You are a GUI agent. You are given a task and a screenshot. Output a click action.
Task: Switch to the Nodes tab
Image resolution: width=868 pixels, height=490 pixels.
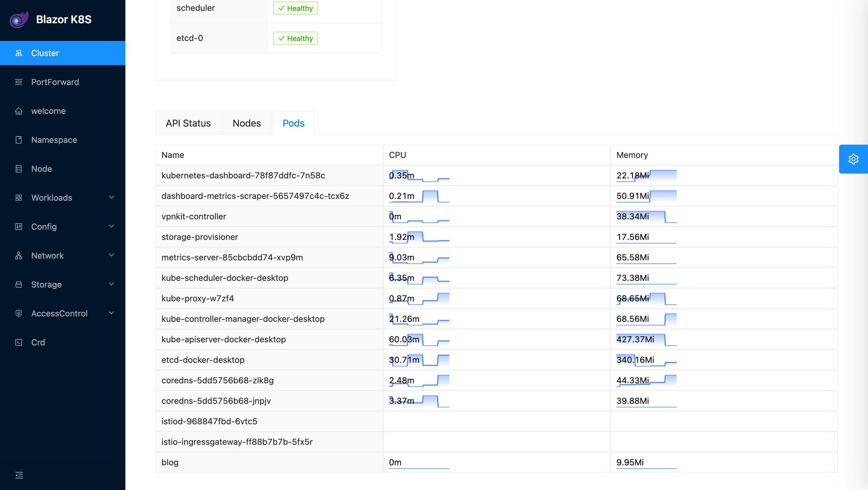[x=247, y=123]
